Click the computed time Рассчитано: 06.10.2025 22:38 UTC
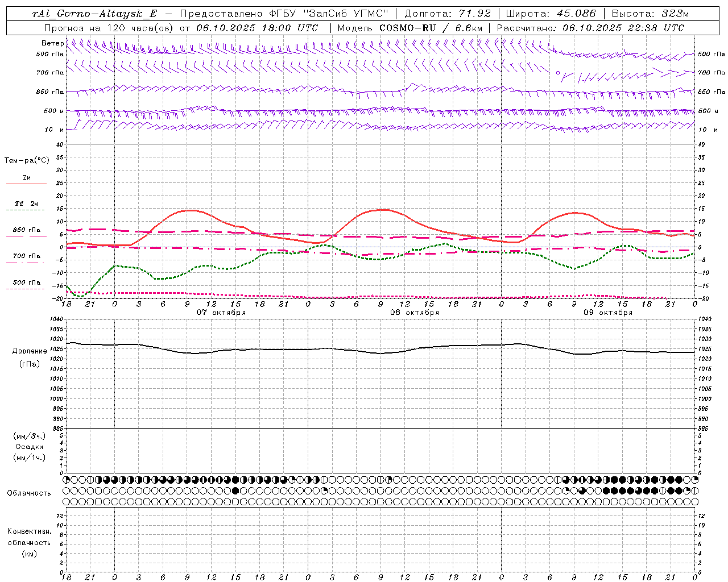728x582 pixels. tap(590, 28)
